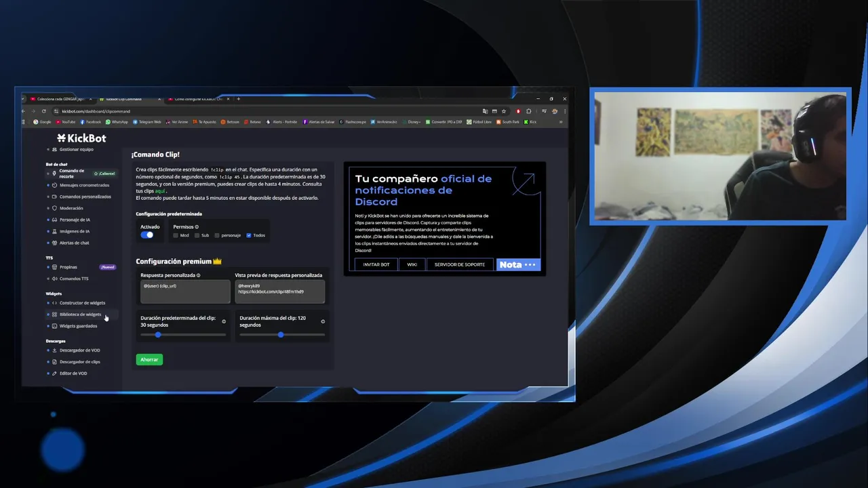
Task: Open the Facebook bookmark
Action: 91,122
